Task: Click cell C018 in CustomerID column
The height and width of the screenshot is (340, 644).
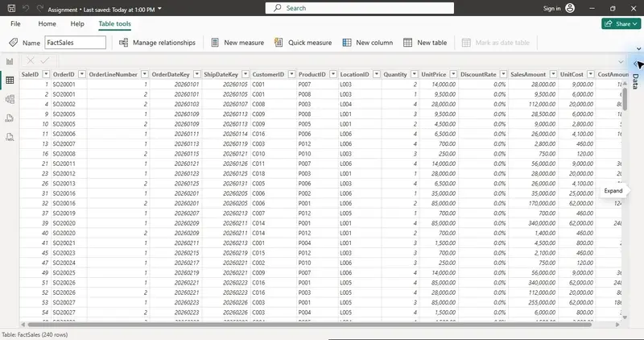Action: click(x=274, y=173)
